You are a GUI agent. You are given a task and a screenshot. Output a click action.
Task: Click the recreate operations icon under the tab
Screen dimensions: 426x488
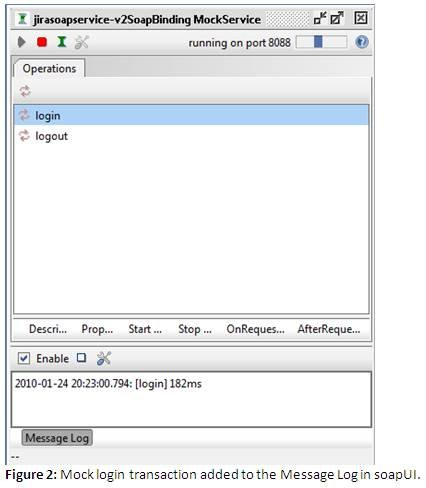pyautogui.click(x=25, y=91)
